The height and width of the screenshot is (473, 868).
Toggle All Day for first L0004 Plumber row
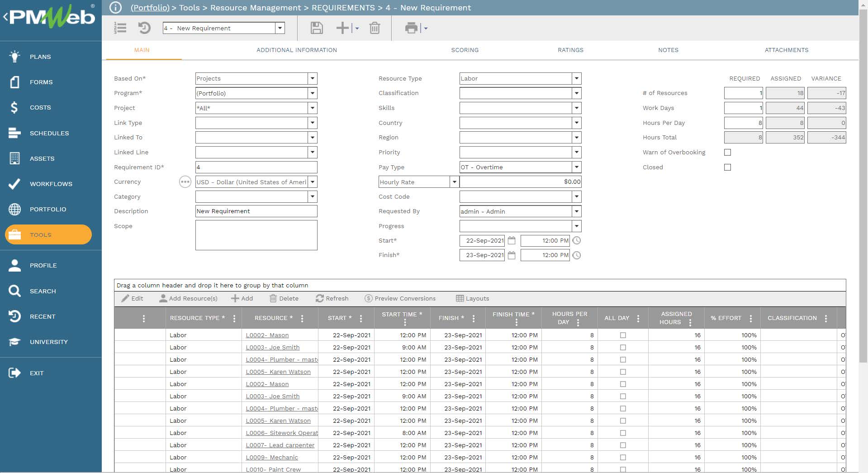click(x=623, y=359)
